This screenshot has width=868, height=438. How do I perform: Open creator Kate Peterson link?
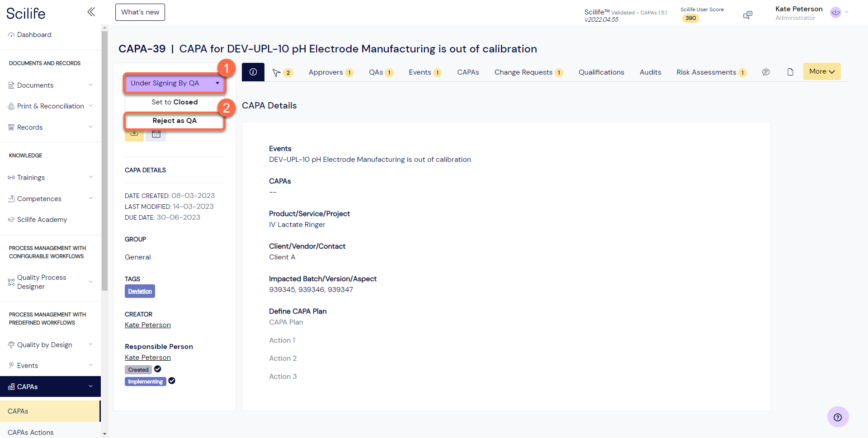[x=148, y=325]
